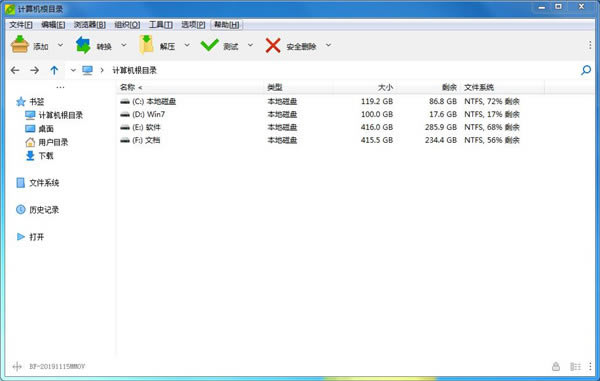Open the 浏览器(B) menu

click(90, 25)
